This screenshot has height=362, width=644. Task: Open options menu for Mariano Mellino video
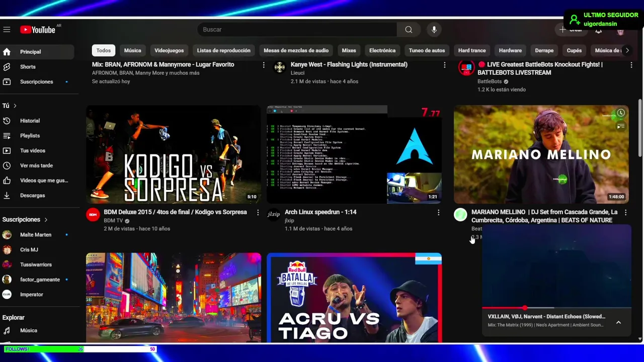[x=625, y=213]
